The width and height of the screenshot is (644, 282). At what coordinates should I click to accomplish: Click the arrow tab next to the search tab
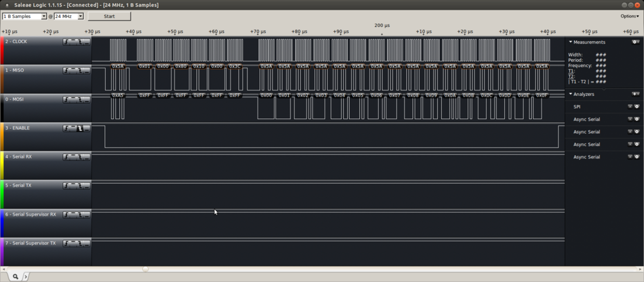(26, 276)
